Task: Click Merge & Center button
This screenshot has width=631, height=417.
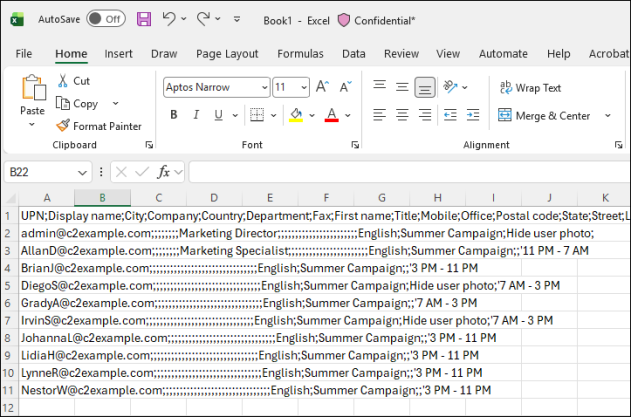Action: tap(544, 116)
